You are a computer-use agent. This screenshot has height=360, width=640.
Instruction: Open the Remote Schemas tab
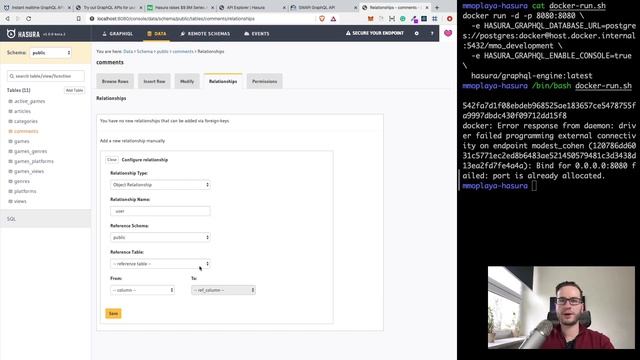[x=205, y=33]
